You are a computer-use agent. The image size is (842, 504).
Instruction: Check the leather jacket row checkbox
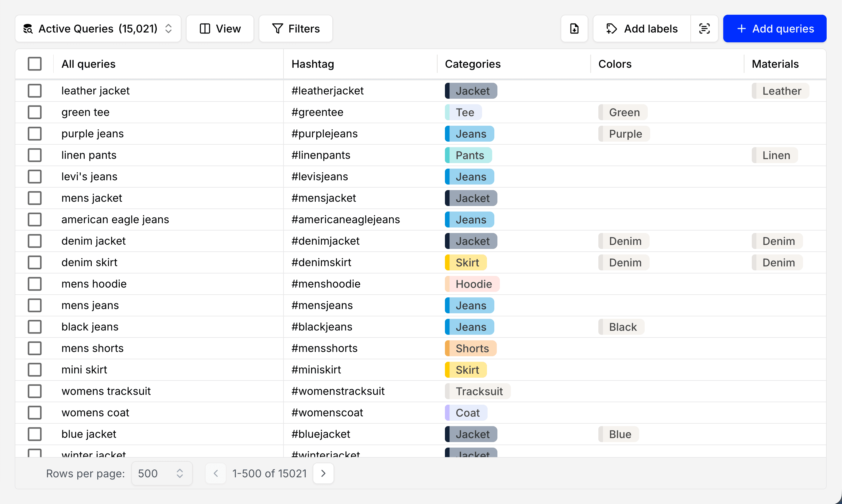(x=35, y=91)
